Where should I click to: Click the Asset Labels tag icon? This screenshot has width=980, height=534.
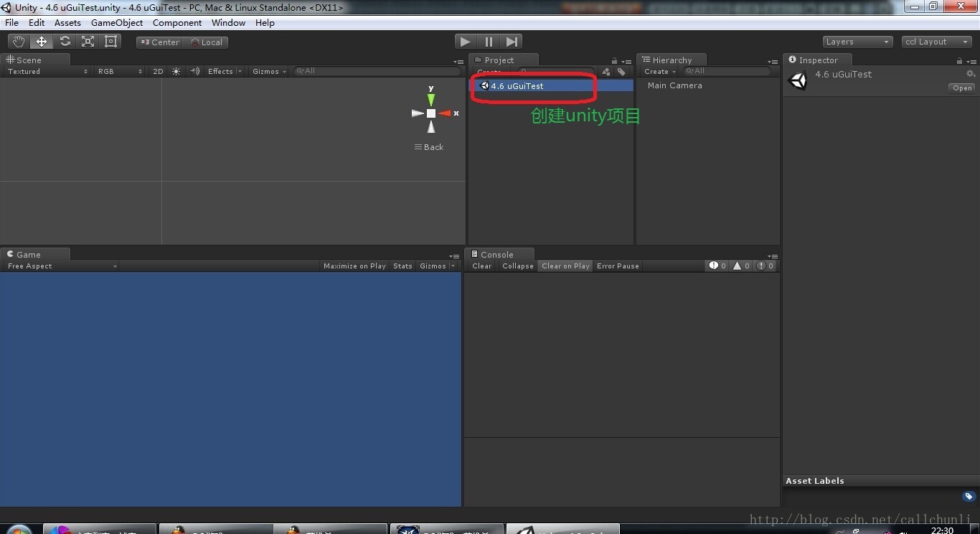[969, 497]
